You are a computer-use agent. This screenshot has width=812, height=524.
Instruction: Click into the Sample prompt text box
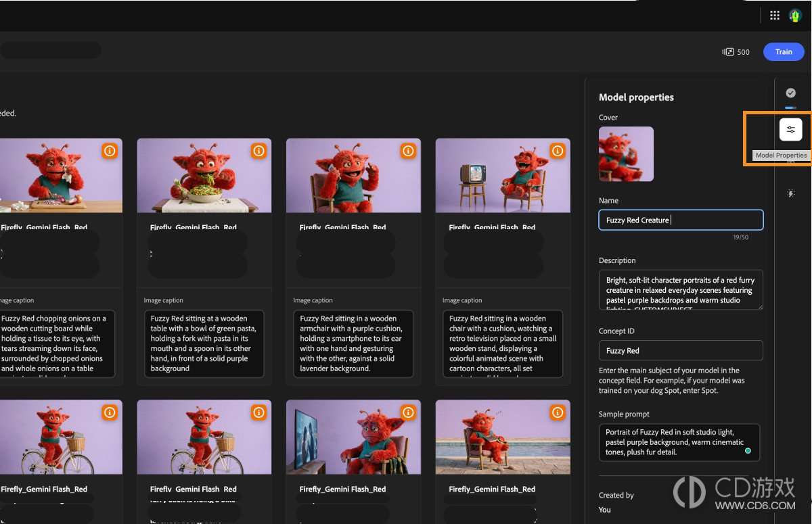coord(679,442)
